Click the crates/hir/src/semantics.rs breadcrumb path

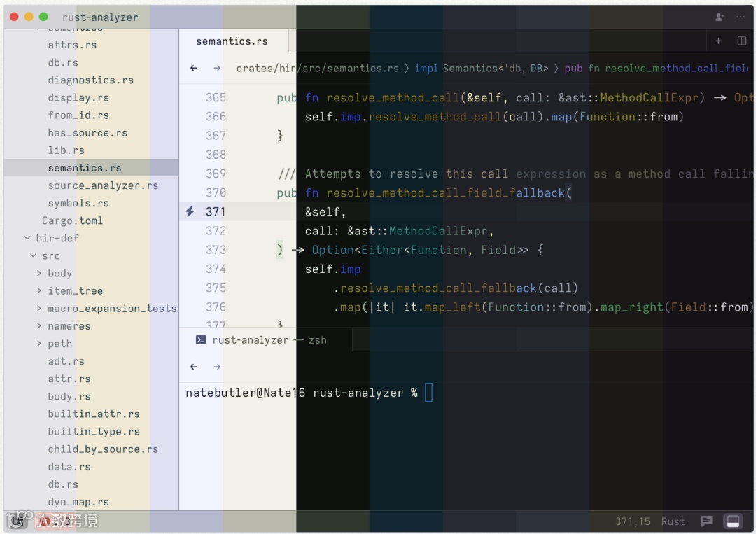[317, 69]
